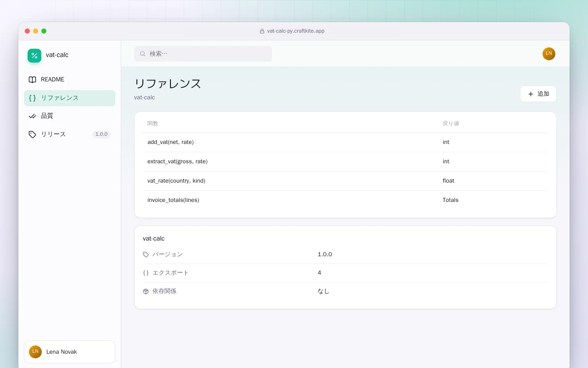Select the invoice_totals(lines) row

click(345, 200)
